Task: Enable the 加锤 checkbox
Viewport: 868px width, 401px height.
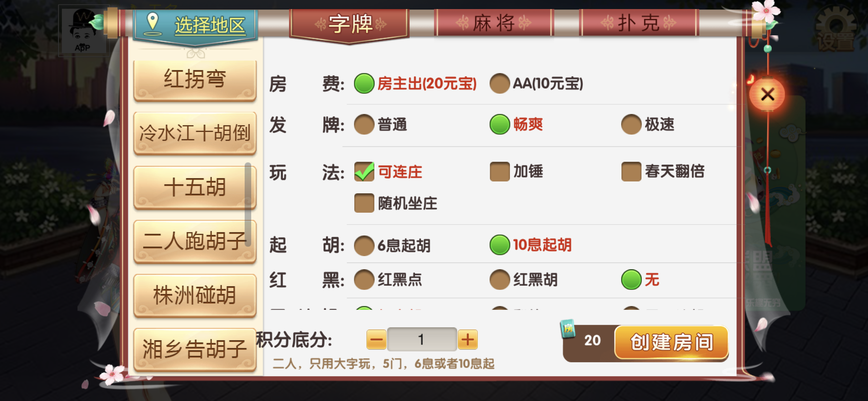Action: pos(499,172)
